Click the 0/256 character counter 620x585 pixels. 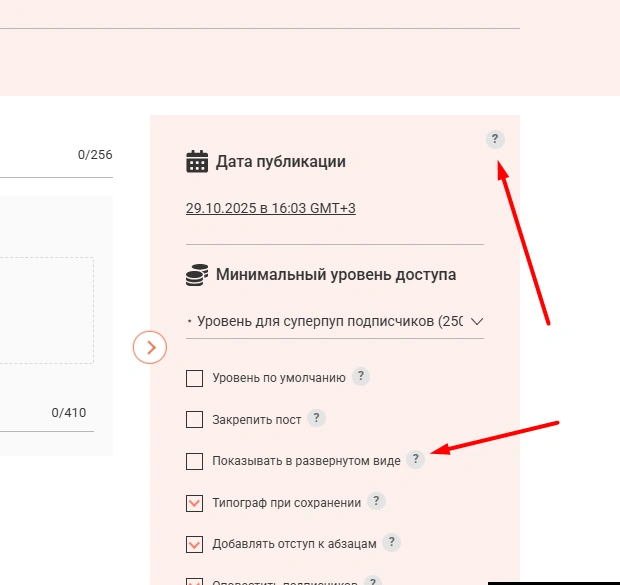[95, 155]
